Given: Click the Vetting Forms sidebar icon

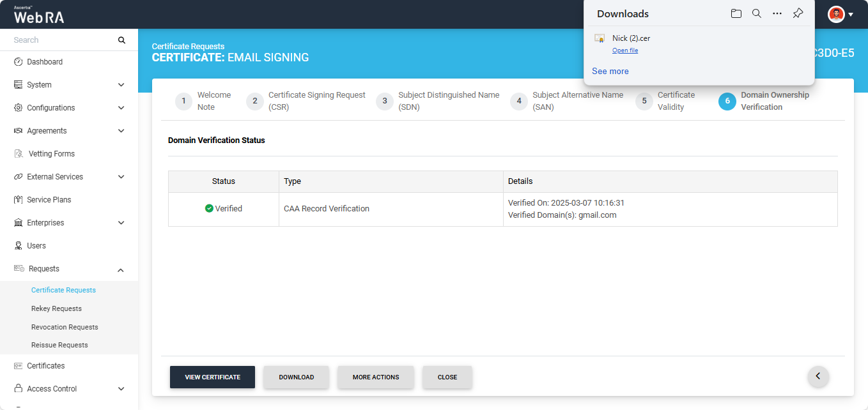Looking at the screenshot, I should pos(18,154).
